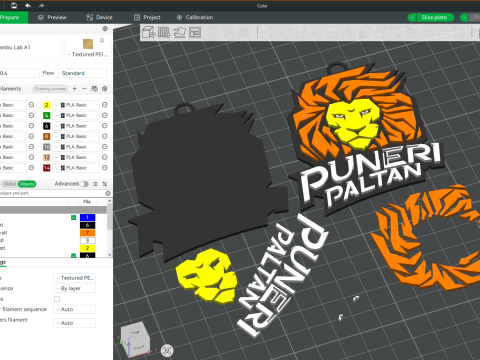Click small icon above Textured PEI plate
This screenshot has width=480, height=360.
point(102,40)
